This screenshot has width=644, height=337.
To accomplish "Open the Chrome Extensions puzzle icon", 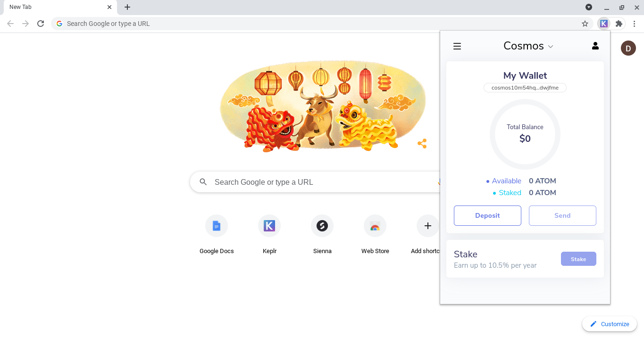I will (x=619, y=24).
